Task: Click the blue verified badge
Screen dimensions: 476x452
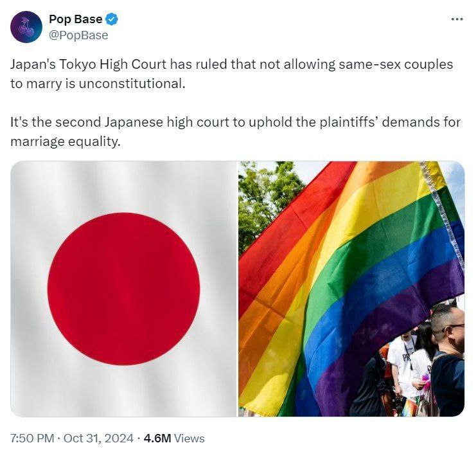Action: [111, 19]
